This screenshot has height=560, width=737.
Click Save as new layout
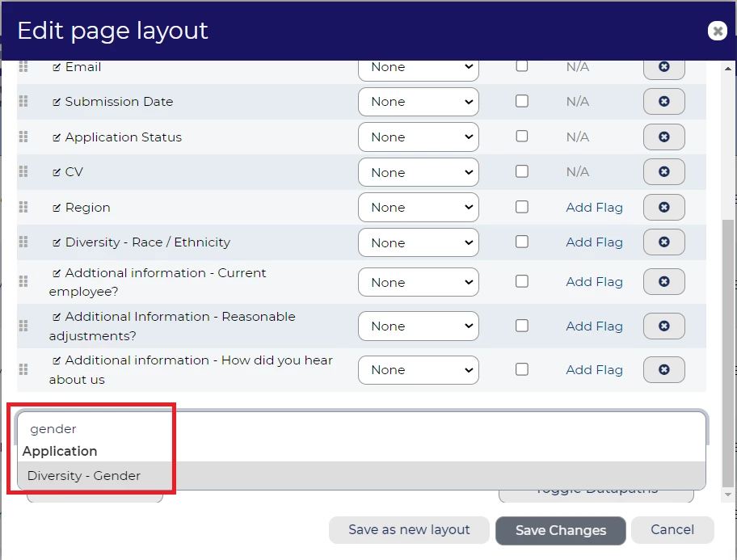coord(409,530)
